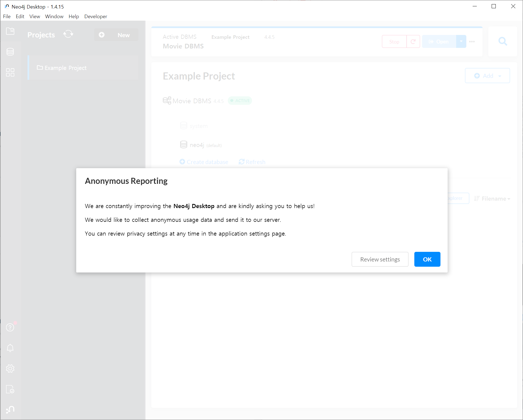Open the Graph Apps grid icon

pos(10,72)
